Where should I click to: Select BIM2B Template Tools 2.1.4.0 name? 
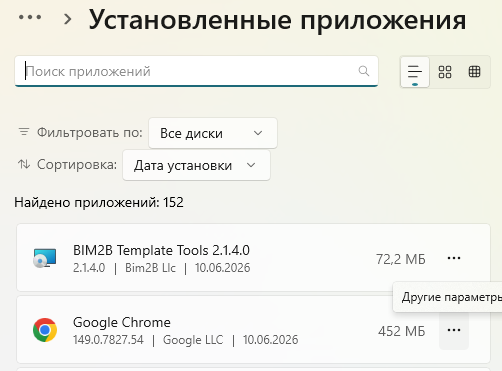coord(161,250)
